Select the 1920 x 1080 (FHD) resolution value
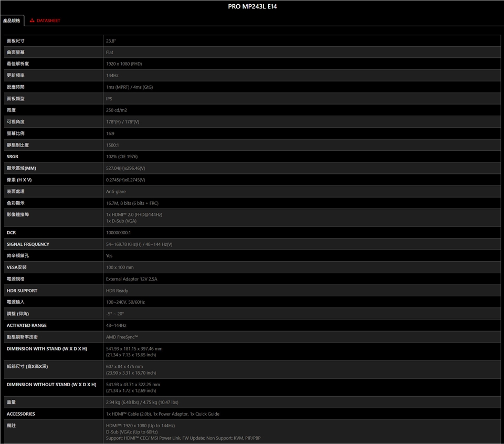Viewport: 504px width, 444px height. click(124, 64)
